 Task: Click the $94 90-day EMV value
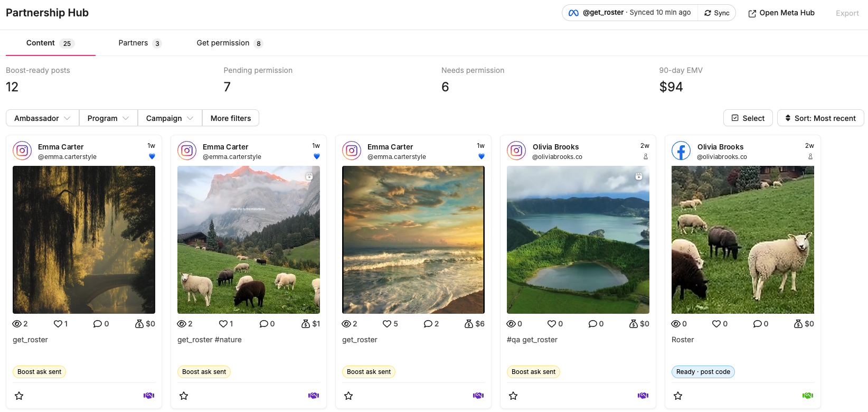(x=671, y=87)
